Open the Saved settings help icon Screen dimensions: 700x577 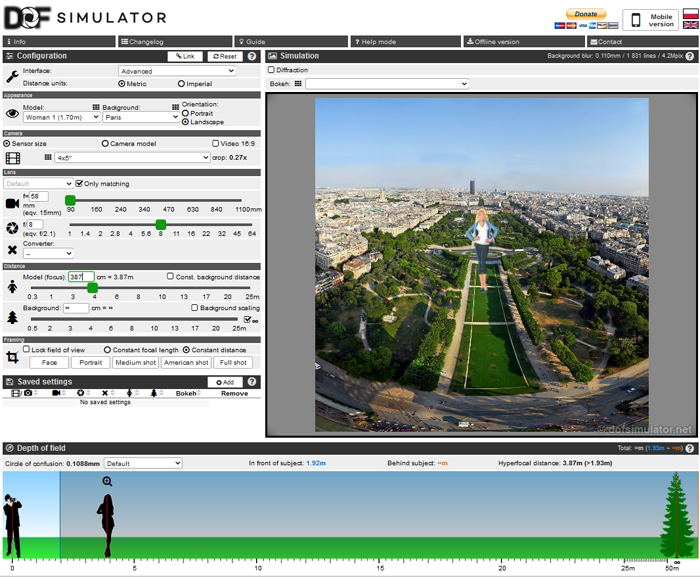pyautogui.click(x=252, y=382)
